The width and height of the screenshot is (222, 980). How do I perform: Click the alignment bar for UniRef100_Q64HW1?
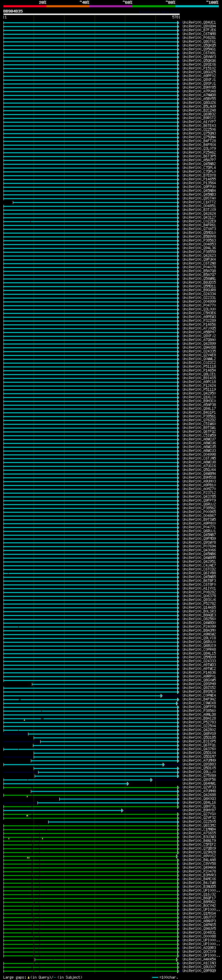coord(66,784)
